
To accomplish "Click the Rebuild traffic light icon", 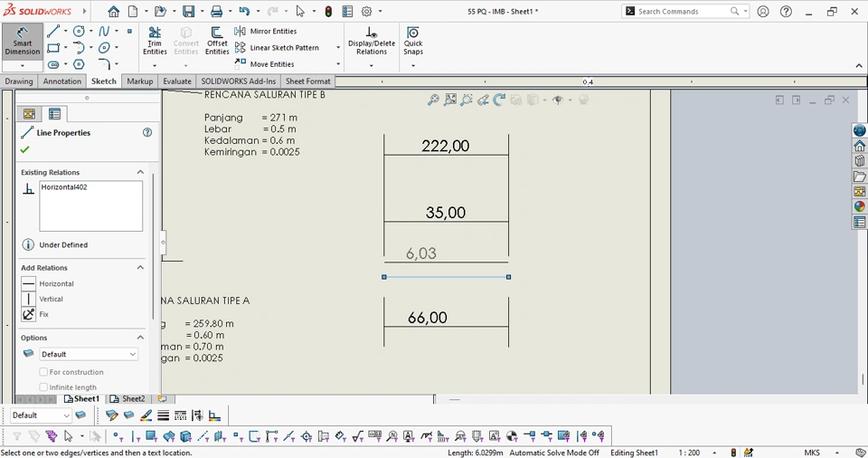I will tap(328, 11).
